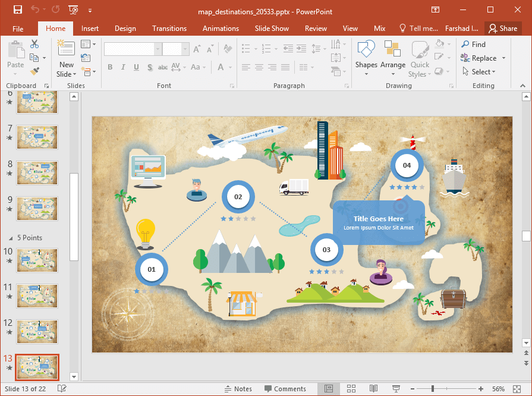Open the Select dropdown in Editing
The height and width of the screenshot is (396, 532).
click(484, 72)
